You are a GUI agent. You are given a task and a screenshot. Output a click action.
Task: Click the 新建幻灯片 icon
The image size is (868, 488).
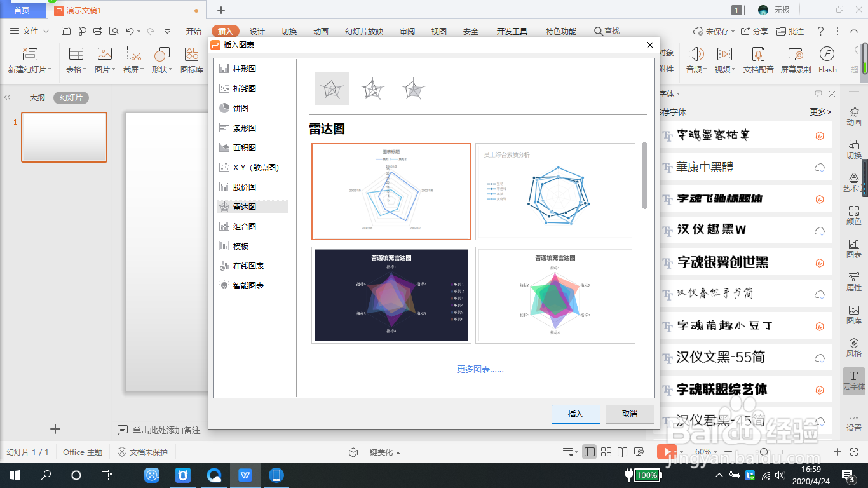click(30, 54)
